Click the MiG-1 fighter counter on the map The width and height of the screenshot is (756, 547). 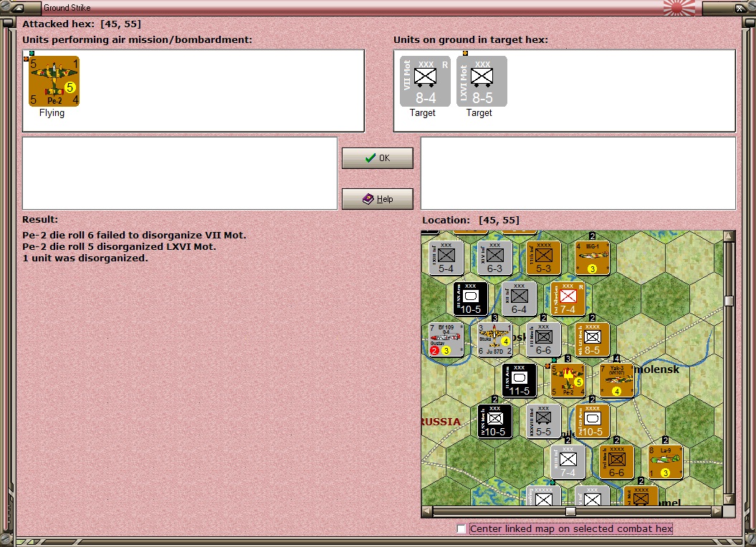[592, 258]
